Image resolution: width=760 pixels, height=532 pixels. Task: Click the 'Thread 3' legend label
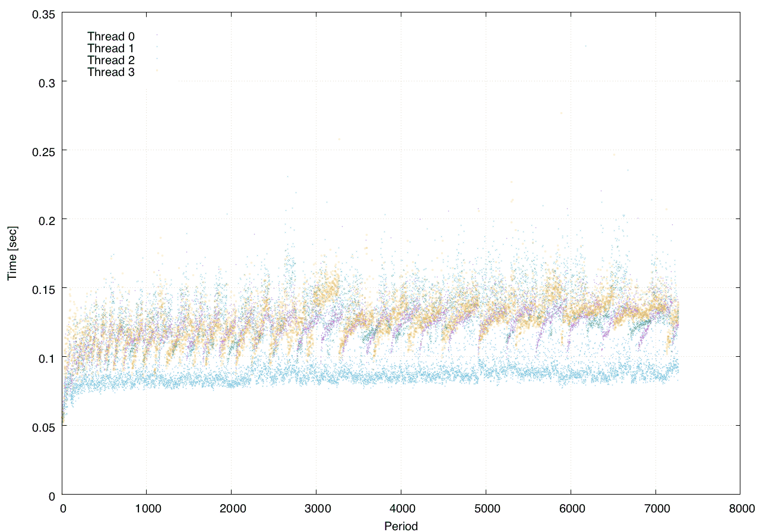[x=111, y=72]
